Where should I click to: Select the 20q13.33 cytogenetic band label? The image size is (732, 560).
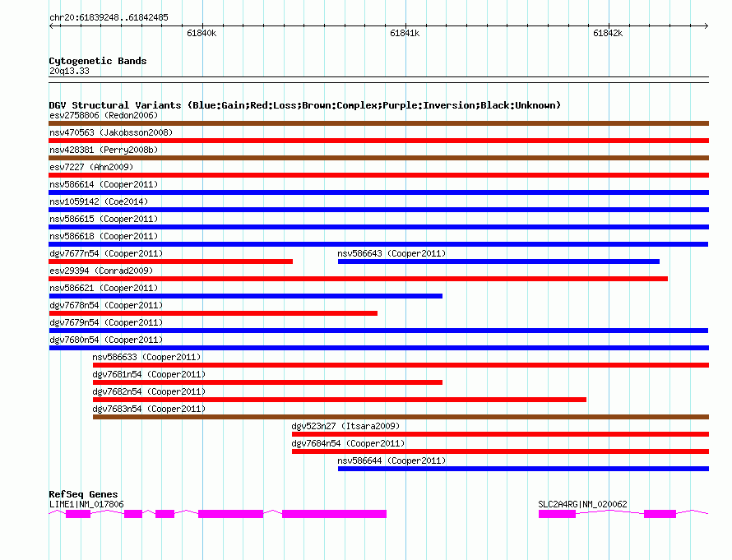(69, 71)
